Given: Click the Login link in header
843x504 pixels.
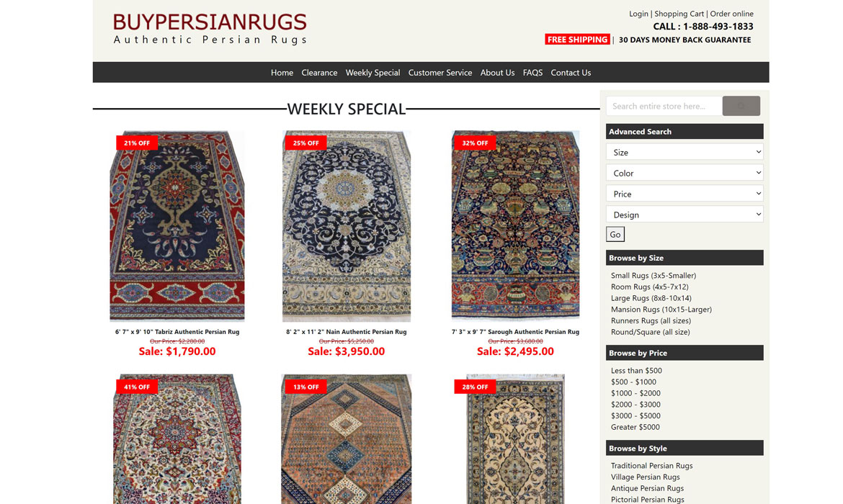Looking at the screenshot, I should [x=638, y=14].
